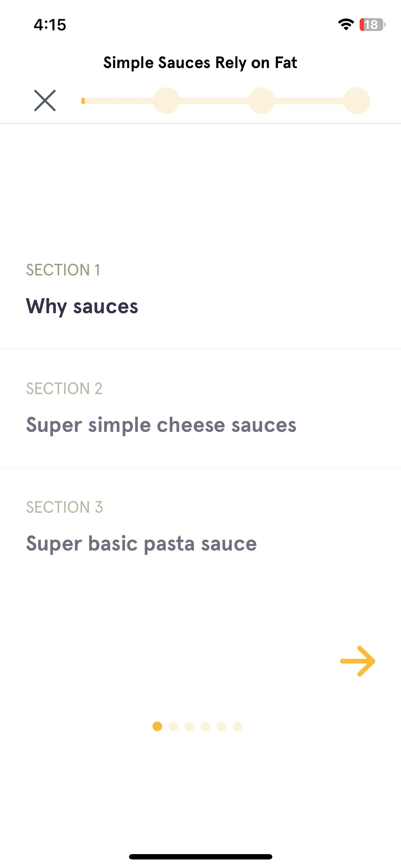Tap the Simple Sauces Rely on Fat title
This screenshot has width=401, height=868.
200,63
